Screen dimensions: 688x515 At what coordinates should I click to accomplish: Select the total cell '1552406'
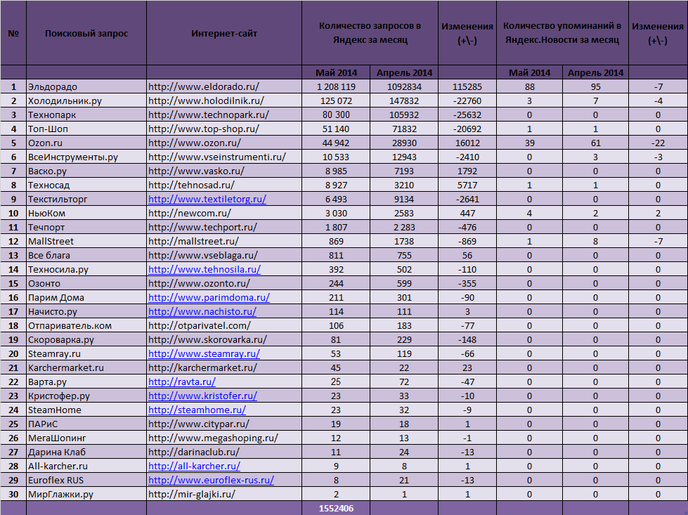[336, 508]
